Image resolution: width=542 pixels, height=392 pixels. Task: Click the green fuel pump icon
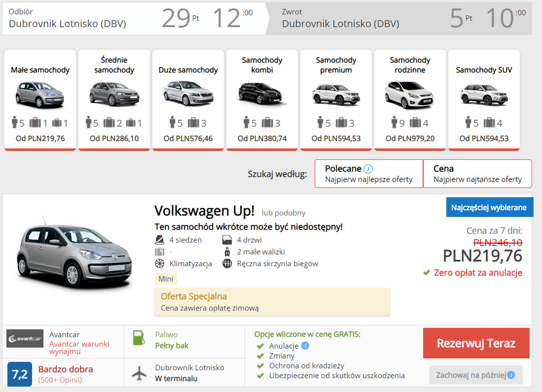(x=139, y=338)
